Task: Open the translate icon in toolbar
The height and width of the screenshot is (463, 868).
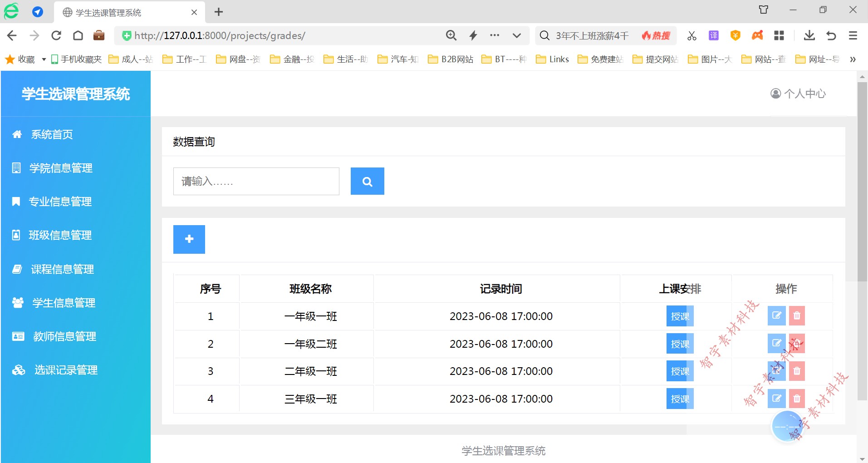Action: [713, 35]
